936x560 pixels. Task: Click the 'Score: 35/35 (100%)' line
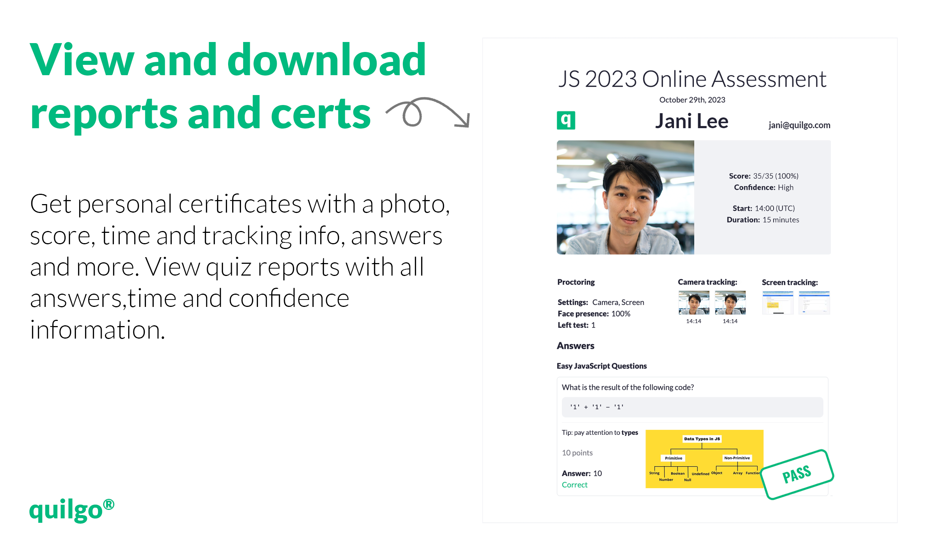tap(763, 176)
